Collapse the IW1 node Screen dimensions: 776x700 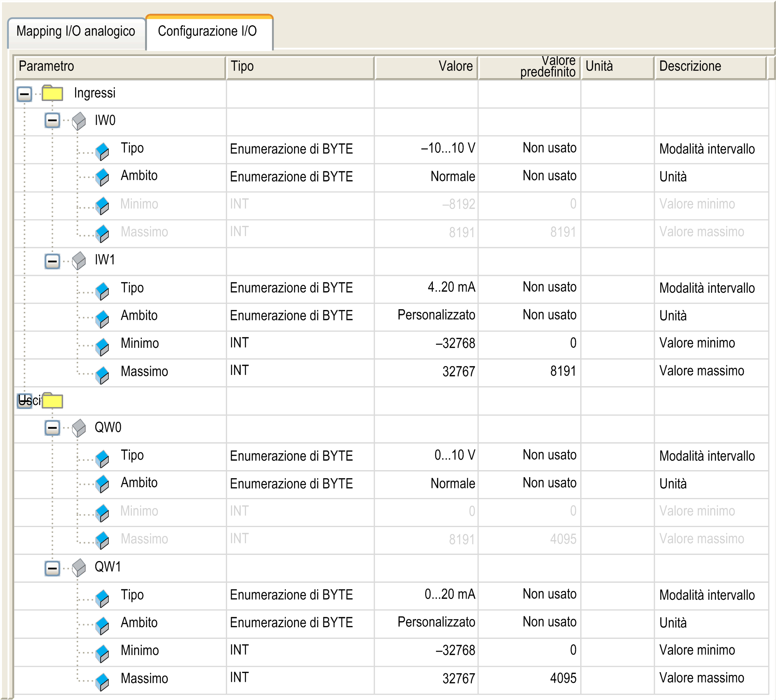(x=52, y=261)
